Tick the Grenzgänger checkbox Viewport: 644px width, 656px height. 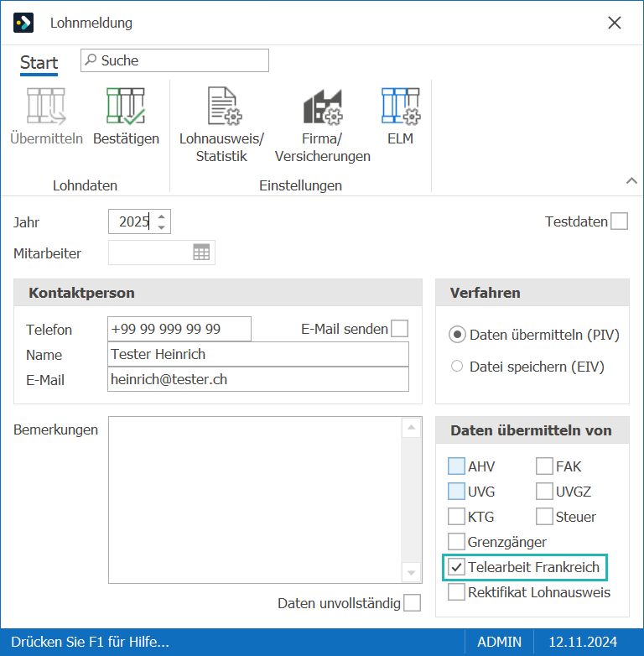coord(456,542)
